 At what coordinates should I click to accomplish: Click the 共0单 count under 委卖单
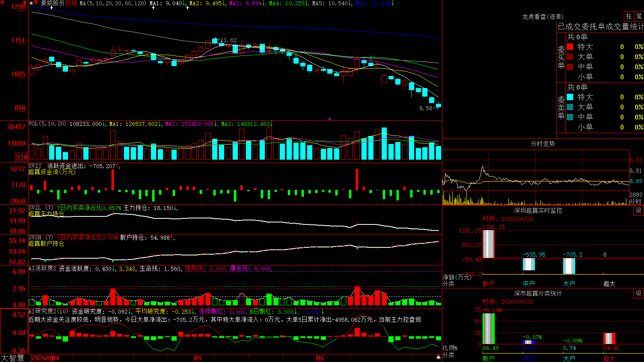click(577, 87)
